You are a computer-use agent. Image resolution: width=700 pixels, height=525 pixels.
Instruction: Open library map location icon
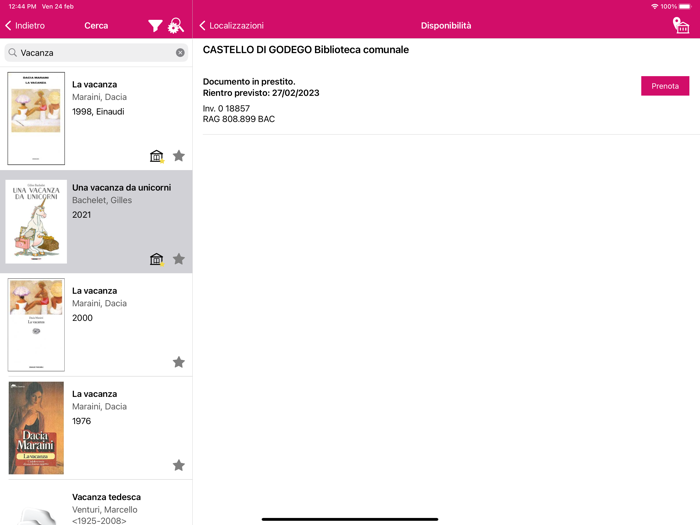pos(681,25)
